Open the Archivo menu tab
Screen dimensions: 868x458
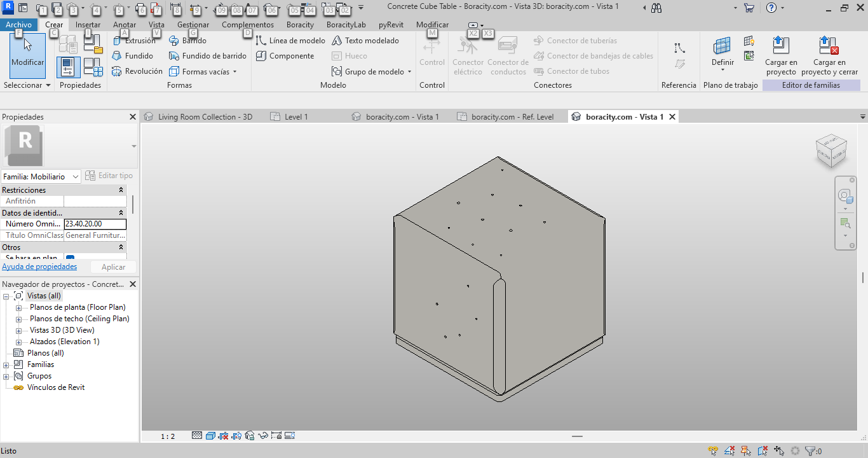coord(18,25)
